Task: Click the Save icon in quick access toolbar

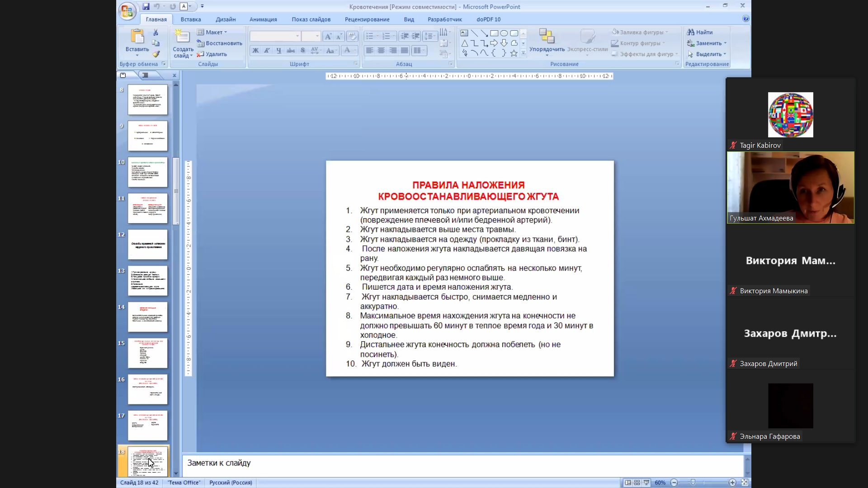Action: point(146,6)
